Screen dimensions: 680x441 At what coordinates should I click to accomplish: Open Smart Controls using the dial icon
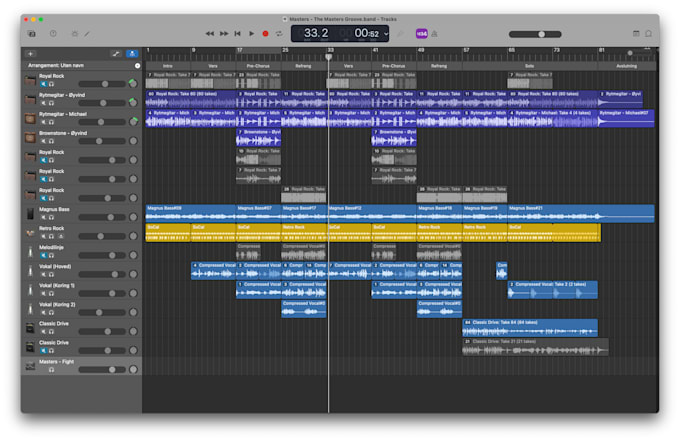[75, 34]
